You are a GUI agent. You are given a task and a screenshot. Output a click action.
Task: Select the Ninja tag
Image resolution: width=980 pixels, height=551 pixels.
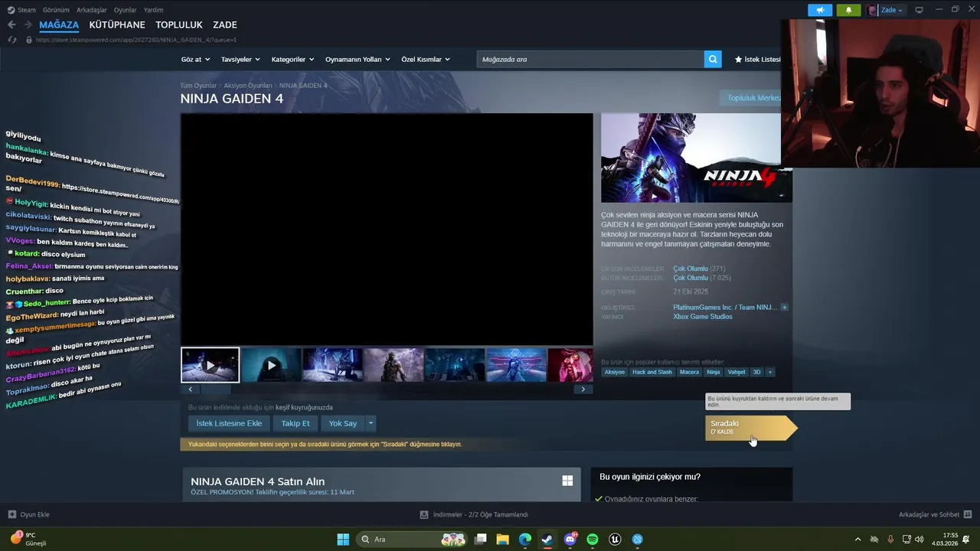point(713,372)
